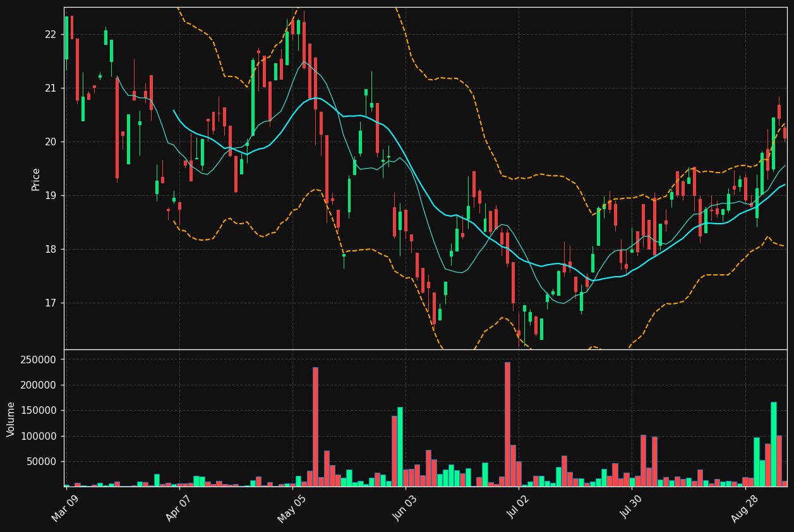Select the price tick label 20
This screenshot has width=794, height=532.
click(50, 142)
